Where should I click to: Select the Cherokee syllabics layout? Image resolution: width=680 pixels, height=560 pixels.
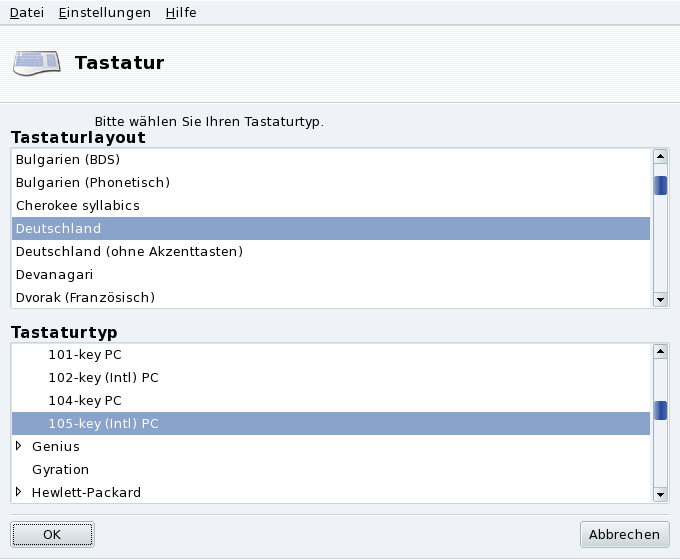[77, 205]
